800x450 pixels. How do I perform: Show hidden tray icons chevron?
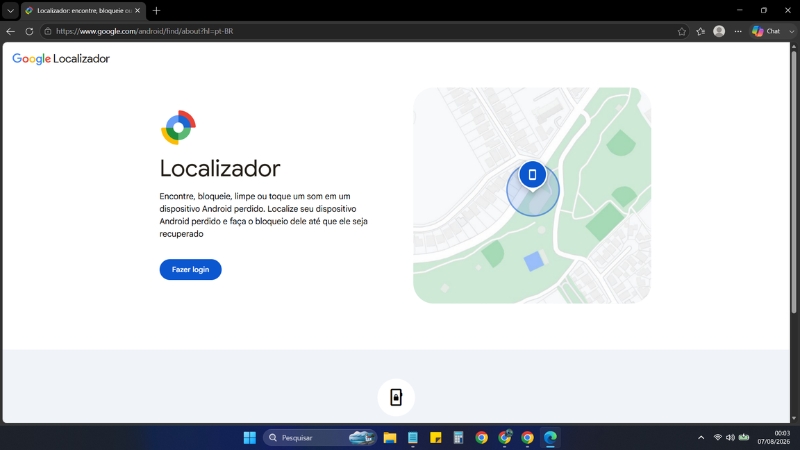[701, 438]
